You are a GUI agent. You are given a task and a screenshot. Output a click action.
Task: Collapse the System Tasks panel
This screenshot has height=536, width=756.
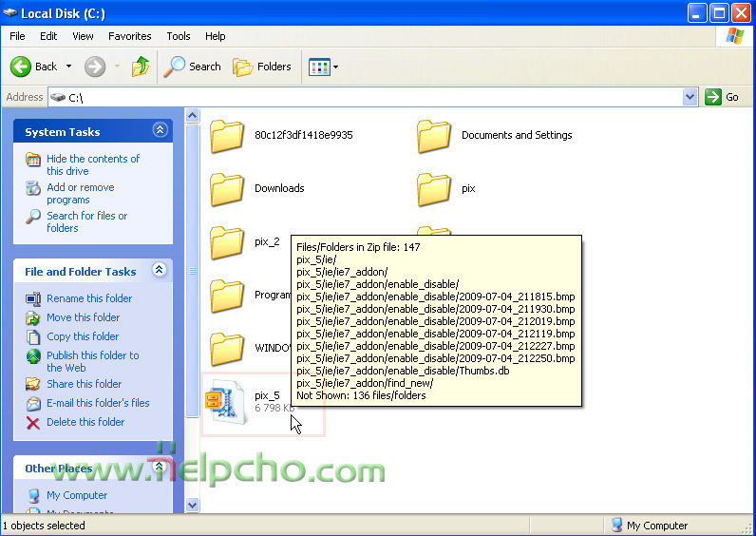[160, 129]
